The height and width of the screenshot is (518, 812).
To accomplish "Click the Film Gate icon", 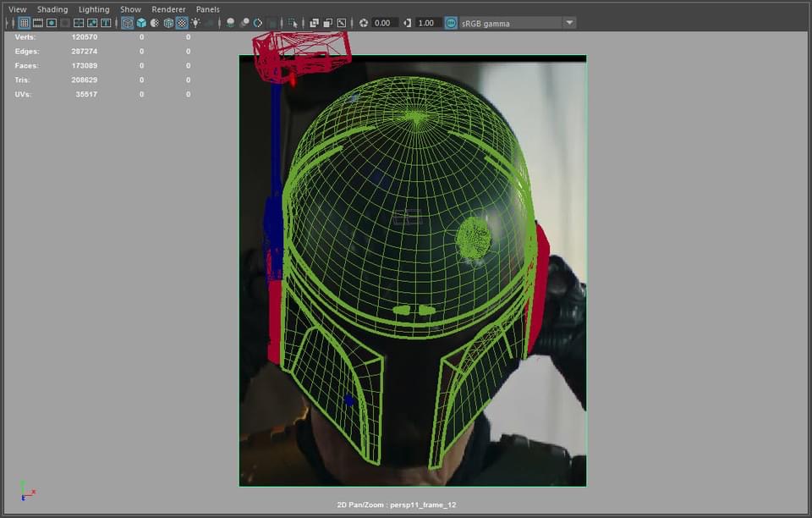I will [38, 23].
